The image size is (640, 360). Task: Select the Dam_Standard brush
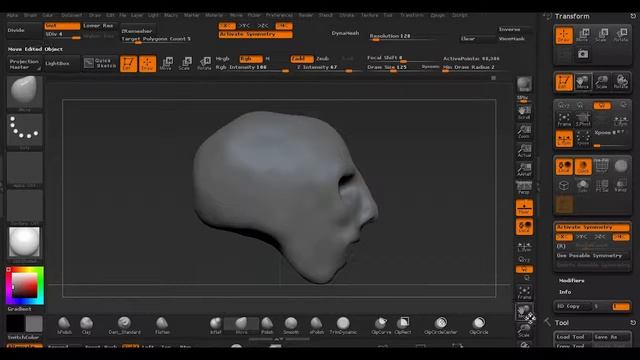tap(124, 326)
